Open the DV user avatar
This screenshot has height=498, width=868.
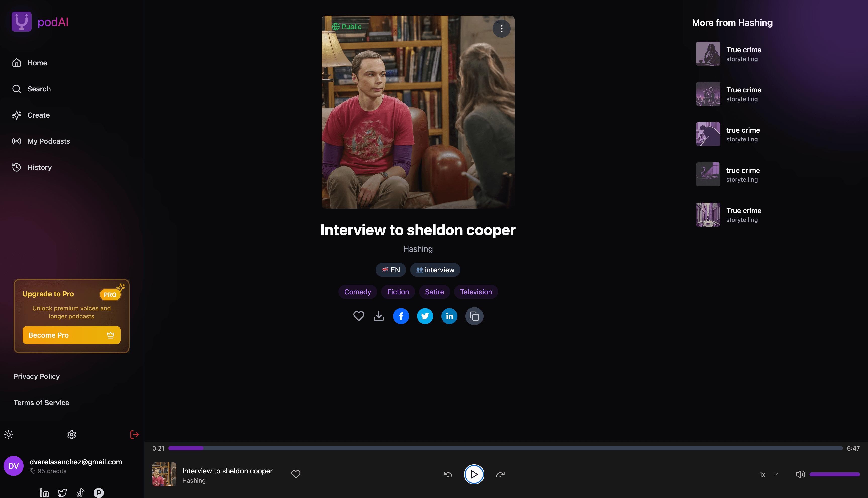point(13,466)
